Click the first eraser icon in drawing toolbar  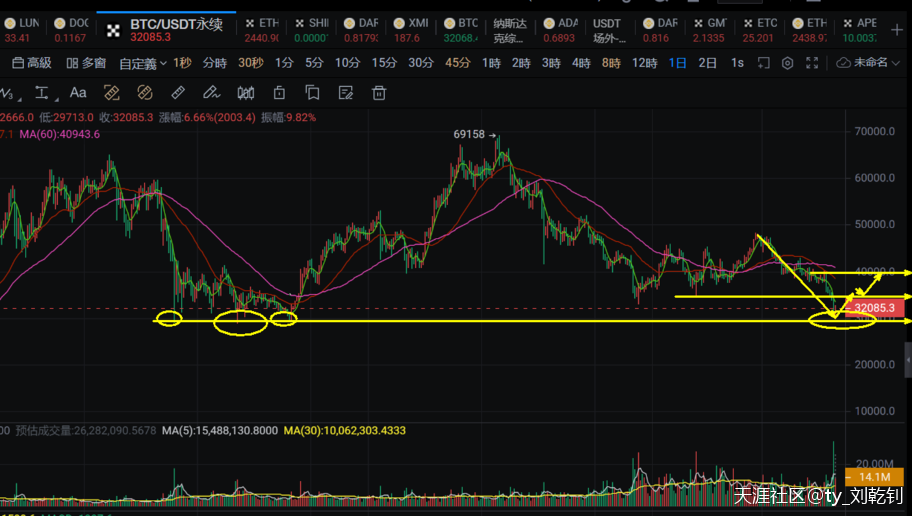point(111,93)
